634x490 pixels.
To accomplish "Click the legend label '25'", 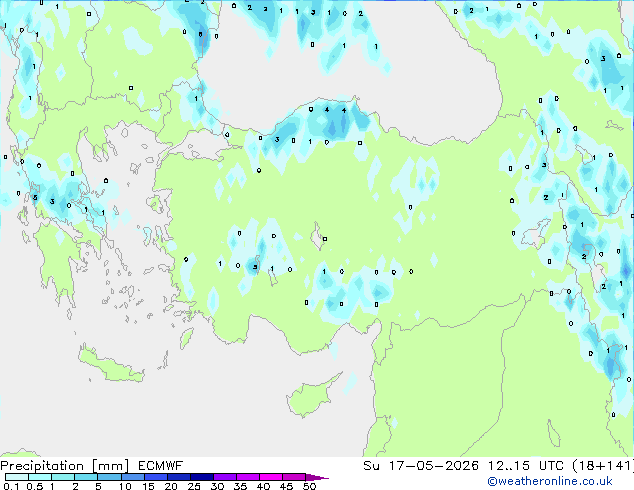I will (194, 486).
